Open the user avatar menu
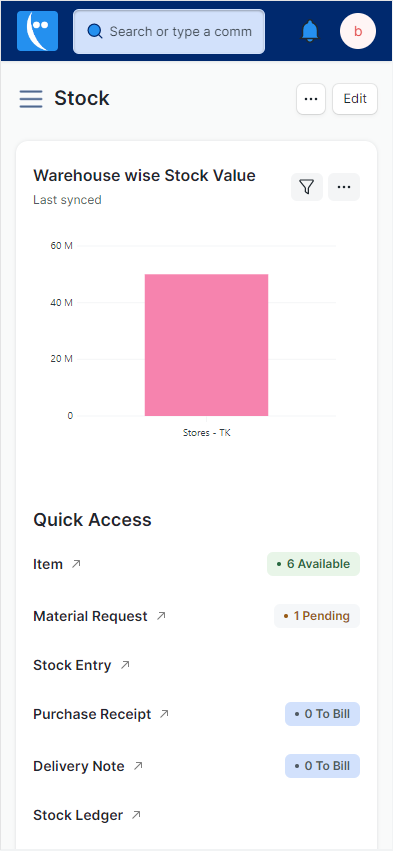Screen dimensions: 393x851 point(358,31)
